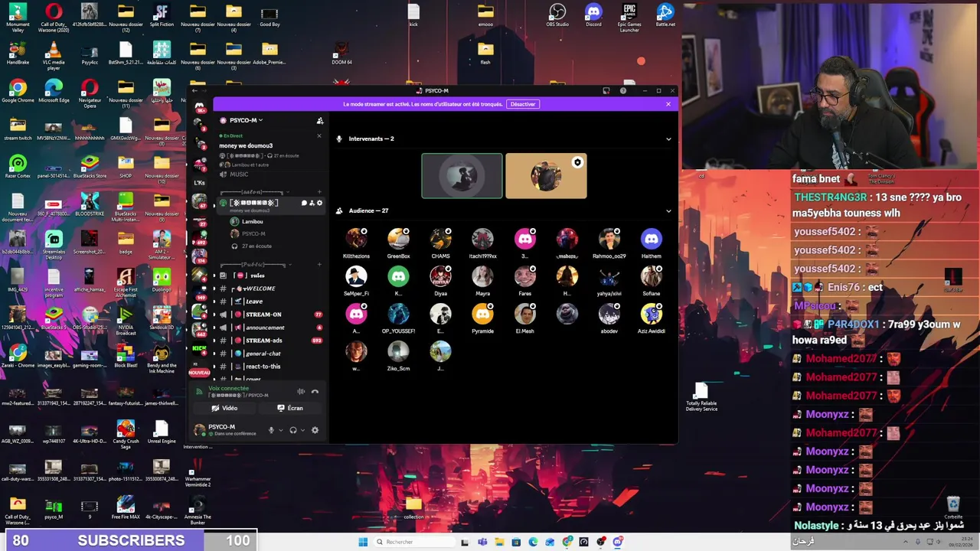
Task: Open chat icon of the active stage channel
Action: click(x=304, y=203)
